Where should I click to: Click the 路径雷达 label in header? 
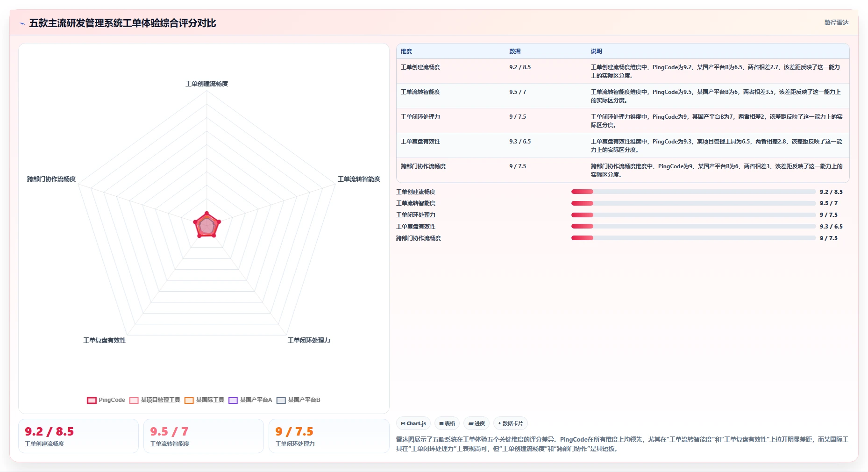tap(836, 22)
